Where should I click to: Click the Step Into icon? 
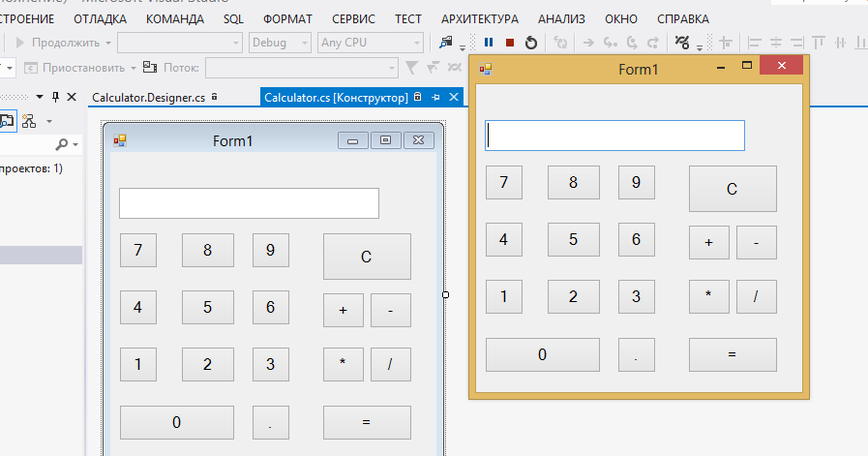[610, 42]
